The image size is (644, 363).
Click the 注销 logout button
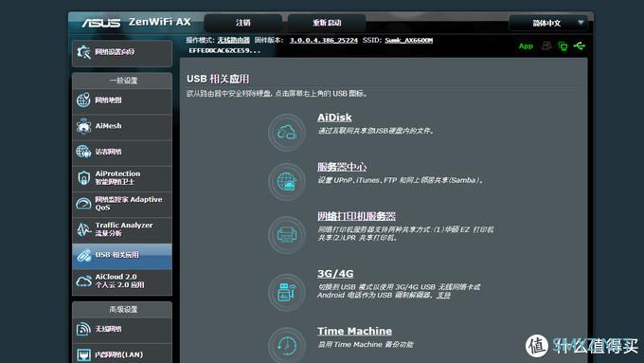[x=242, y=23]
